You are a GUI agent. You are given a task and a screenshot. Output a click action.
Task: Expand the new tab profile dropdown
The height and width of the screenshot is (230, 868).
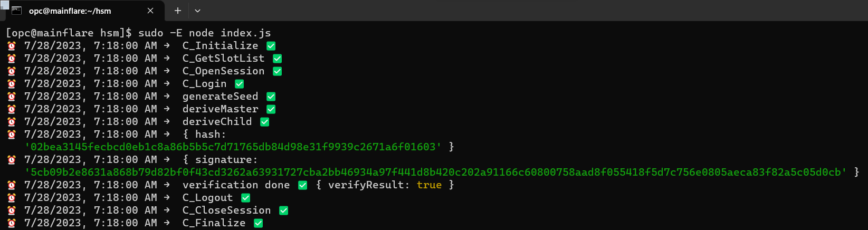tap(197, 11)
